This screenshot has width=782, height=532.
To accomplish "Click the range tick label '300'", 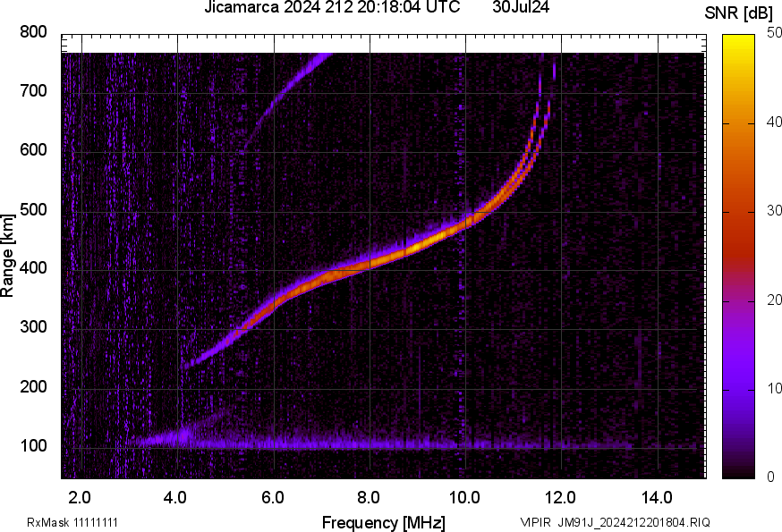I will pos(33,327).
